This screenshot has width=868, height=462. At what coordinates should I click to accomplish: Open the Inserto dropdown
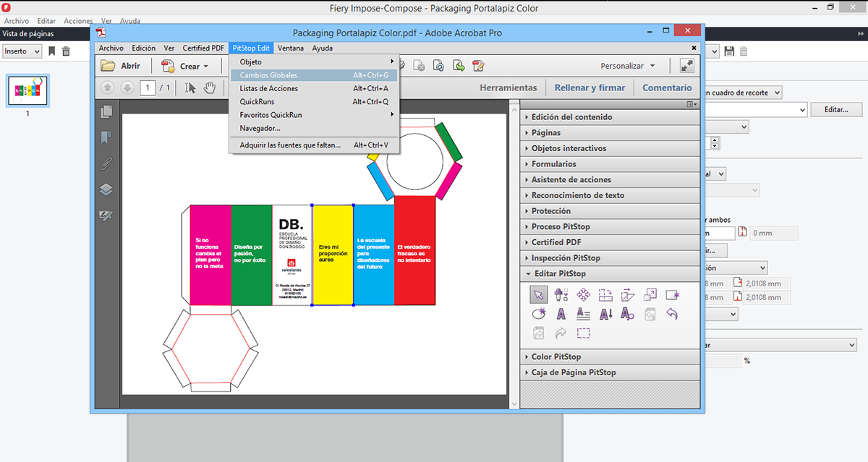pyautogui.click(x=22, y=51)
